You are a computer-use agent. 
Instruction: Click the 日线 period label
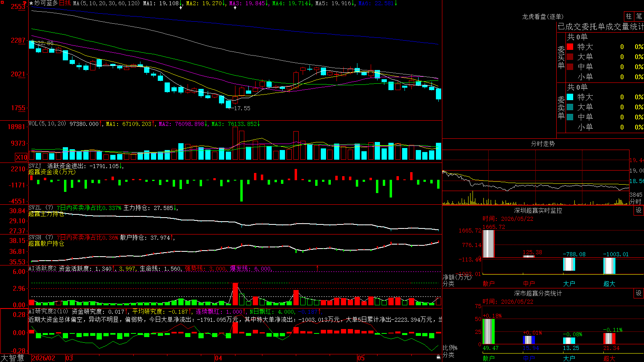point(65,3)
